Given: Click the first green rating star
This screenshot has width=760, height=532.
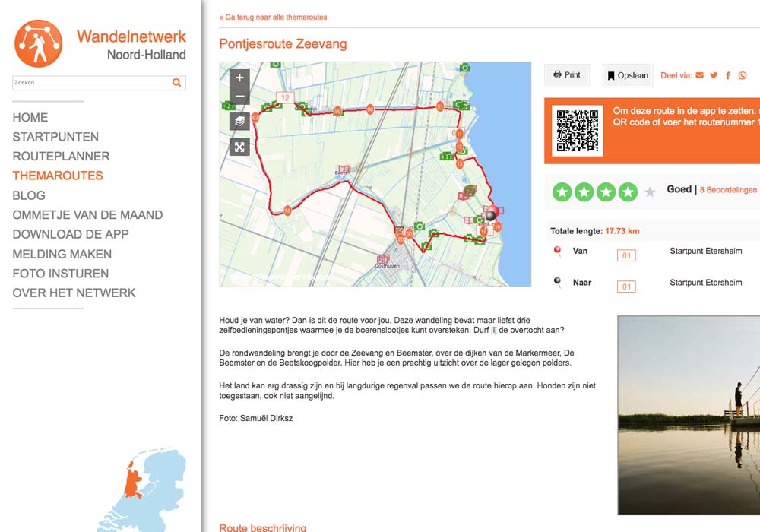Looking at the screenshot, I should coord(562,192).
